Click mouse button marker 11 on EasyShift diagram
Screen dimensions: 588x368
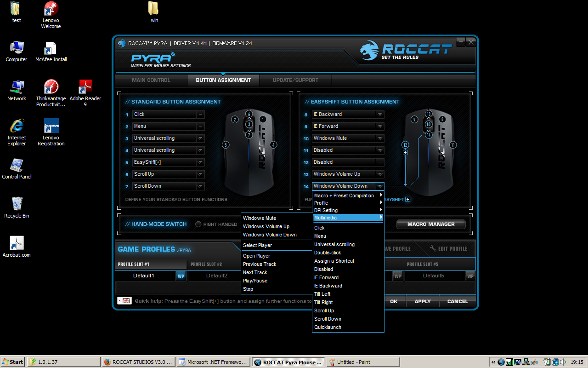[x=453, y=144]
